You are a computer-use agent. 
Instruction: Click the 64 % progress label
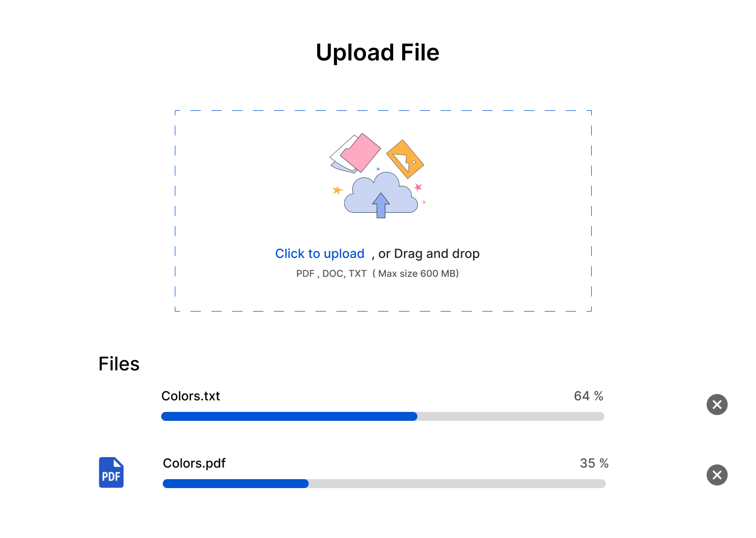coord(589,396)
